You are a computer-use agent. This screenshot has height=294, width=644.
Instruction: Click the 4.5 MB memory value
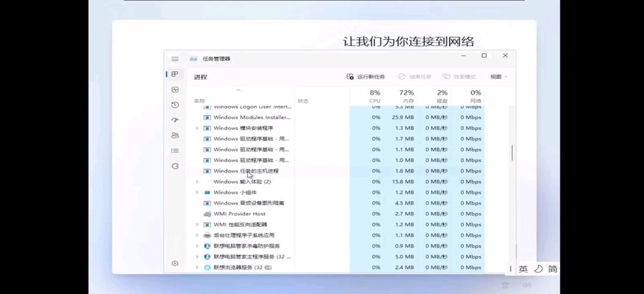404,203
